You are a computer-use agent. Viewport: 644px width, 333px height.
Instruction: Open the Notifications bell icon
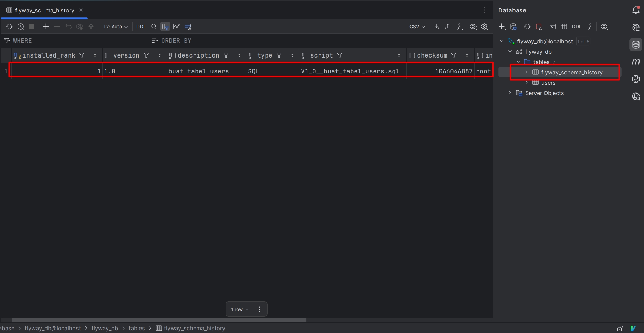pyautogui.click(x=636, y=10)
